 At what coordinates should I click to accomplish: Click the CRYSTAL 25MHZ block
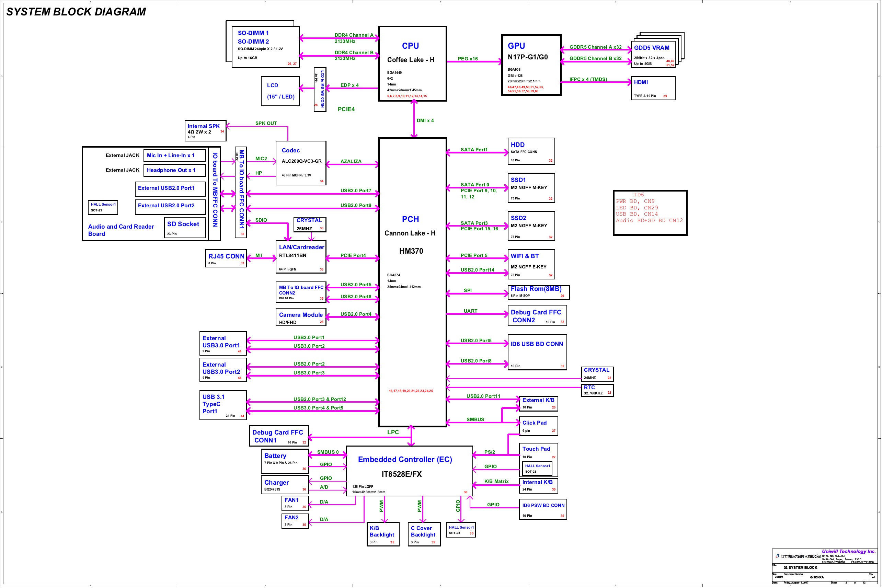[309, 224]
